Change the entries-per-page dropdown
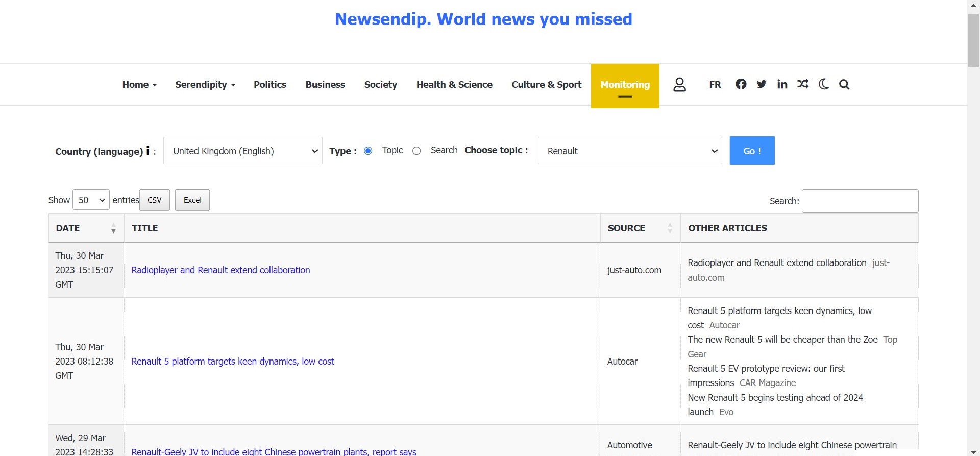Image resolution: width=980 pixels, height=456 pixels. [x=91, y=200]
